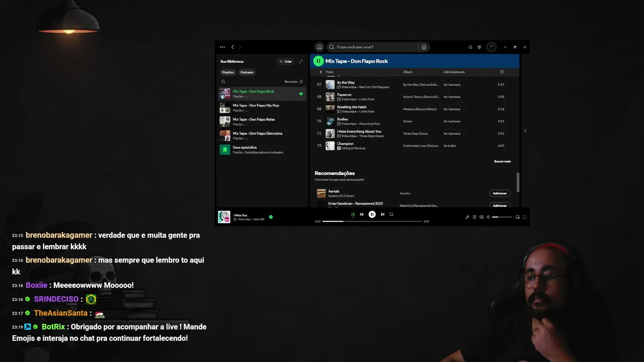Sort tracks by duration clock icon
The height and width of the screenshot is (362, 644).
[502, 72]
